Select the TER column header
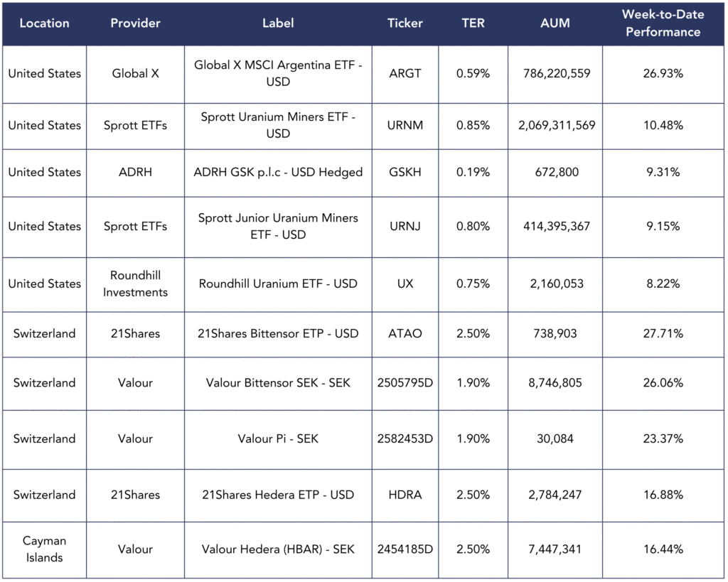This screenshot has height=582, width=728. [473, 23]
